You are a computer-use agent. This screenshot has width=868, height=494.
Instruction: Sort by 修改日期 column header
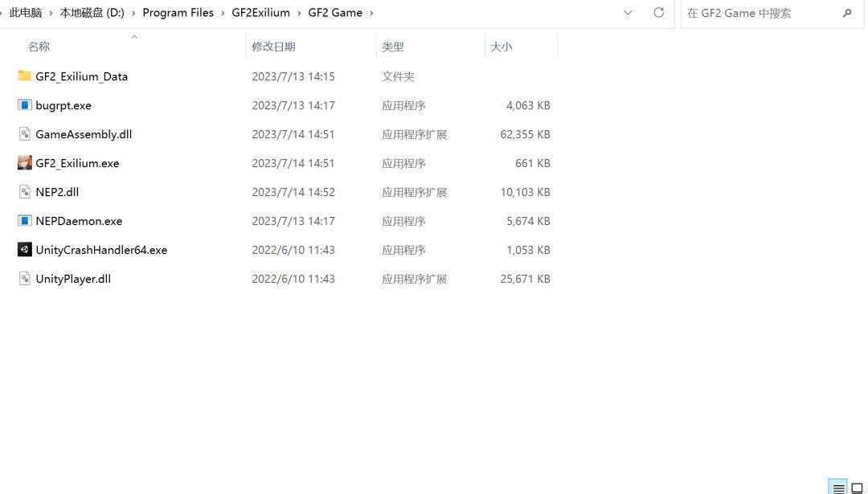pos(273,47)
